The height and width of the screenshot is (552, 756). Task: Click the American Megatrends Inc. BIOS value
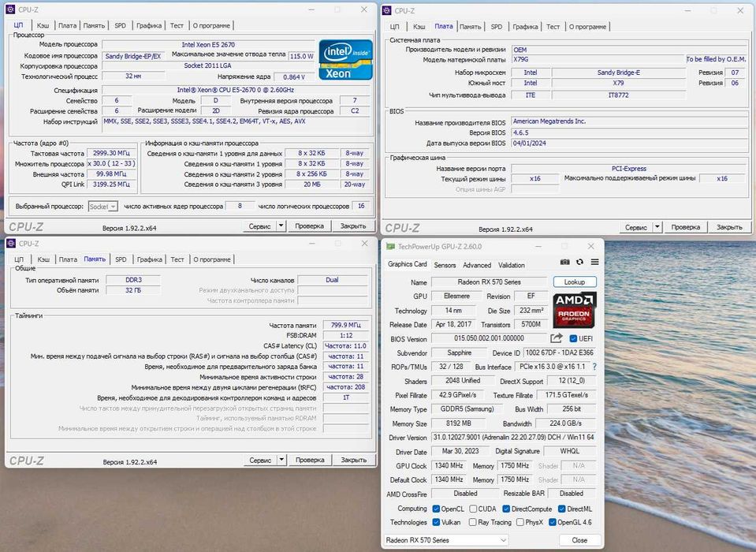[x=629, y=121]
